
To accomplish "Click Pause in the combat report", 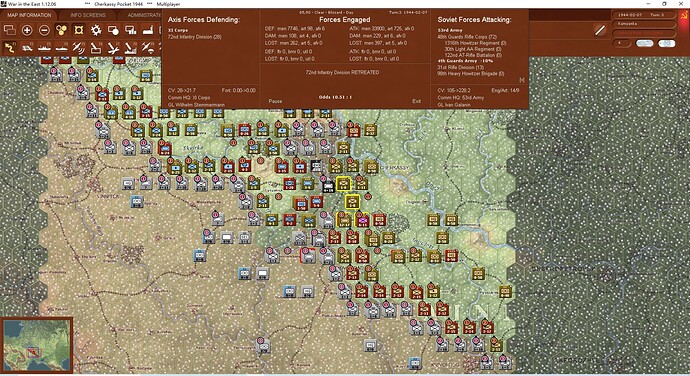I will (x=275, y=101).
